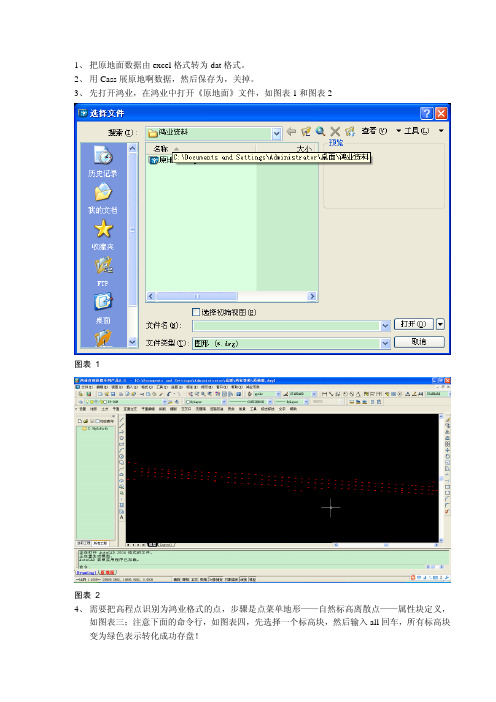
Task: Click the back arrow navigation icon
Action: [291, 131]
